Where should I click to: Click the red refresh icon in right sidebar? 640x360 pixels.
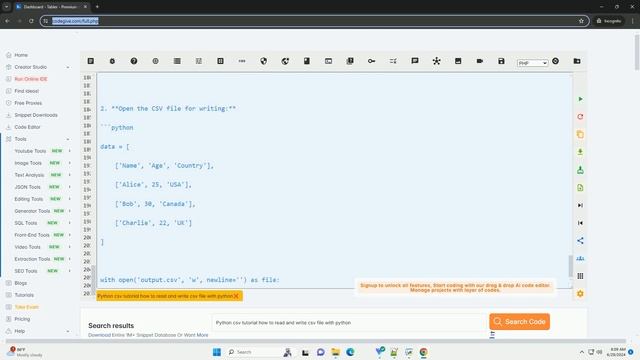pos(580,117)
